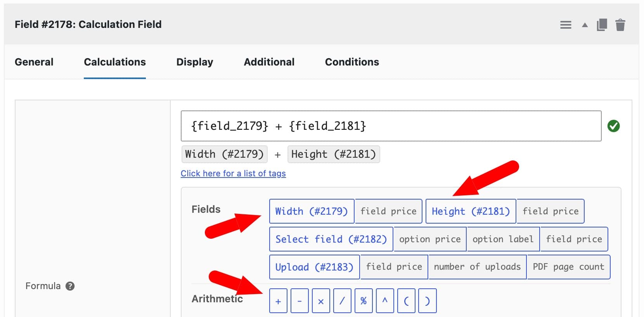The height and width of the screenshot is (317, 644).
Task: Insert Select field (#2182) button
Action: coord(331,239)
